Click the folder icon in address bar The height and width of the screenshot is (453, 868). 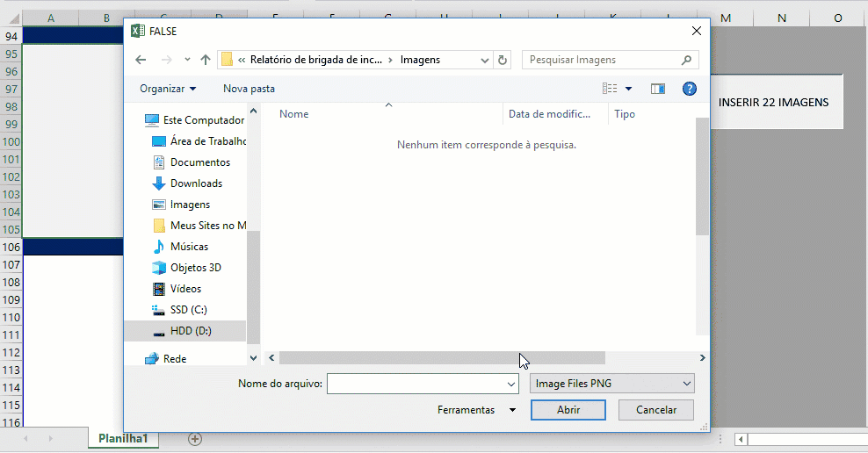click(x=227, y=59)
